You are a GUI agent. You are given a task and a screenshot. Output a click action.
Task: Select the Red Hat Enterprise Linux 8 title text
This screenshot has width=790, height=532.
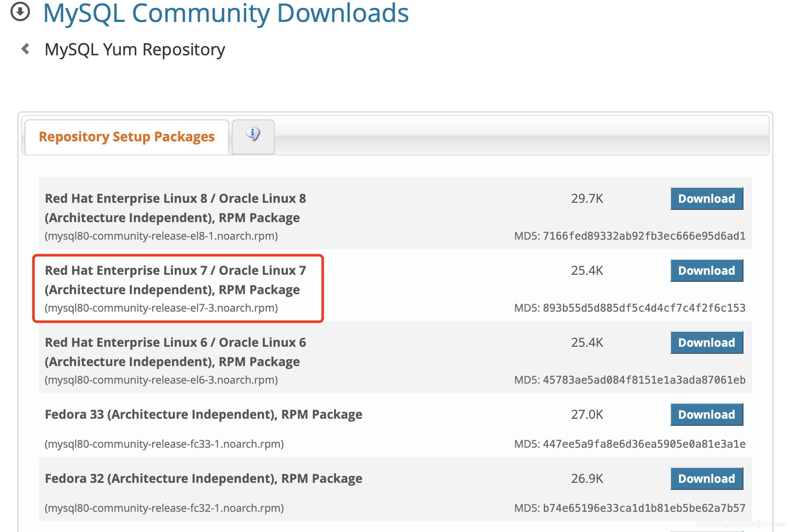[x=176, y=208]
